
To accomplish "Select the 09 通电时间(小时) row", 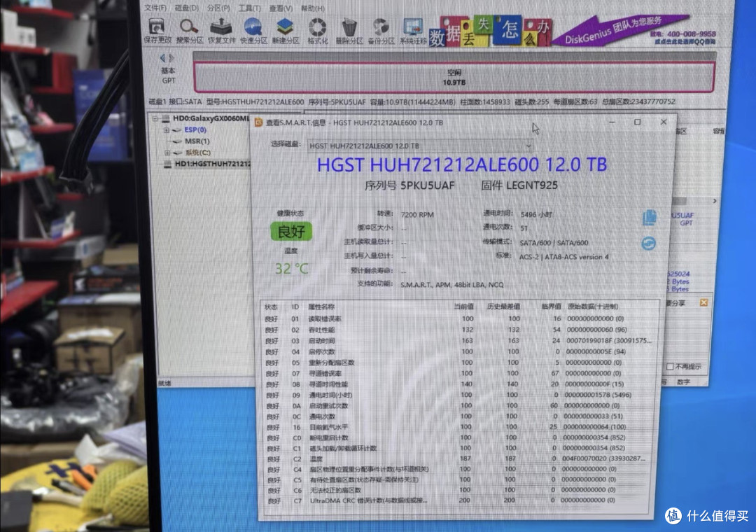I will [x=458, y=395].
